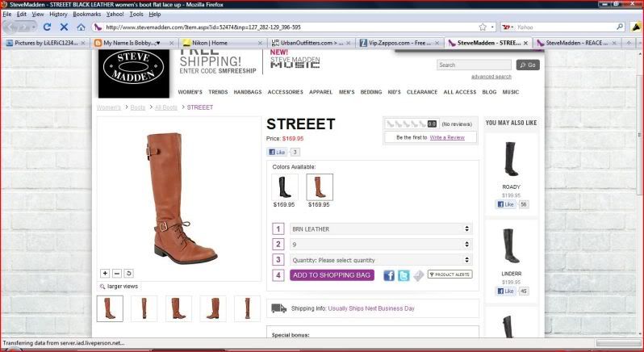Switch to SteveMadden - REACE tab
This screenshot has width=644, height=352.
click(x=577, y=43)
